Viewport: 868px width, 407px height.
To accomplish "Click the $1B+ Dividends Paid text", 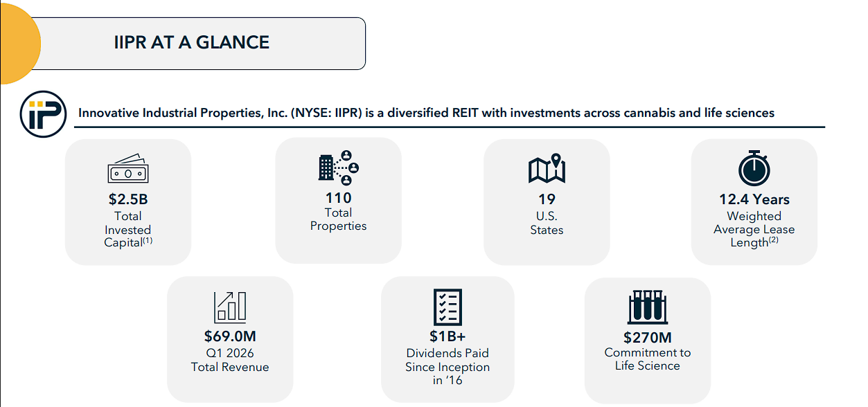I will pyautogui.click(x=448, y=359).
